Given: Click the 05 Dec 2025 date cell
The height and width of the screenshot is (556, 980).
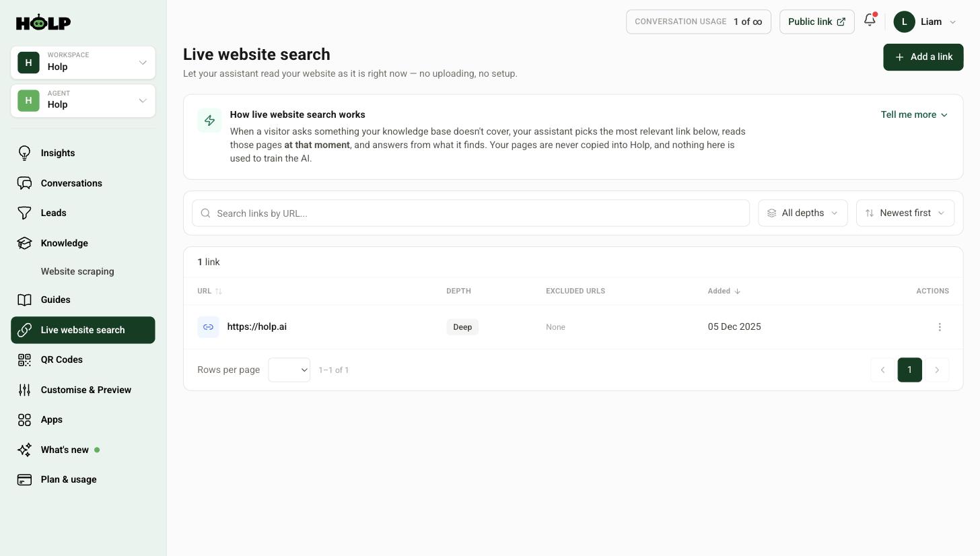Looking at the screenshot, I should pos(734,327).
